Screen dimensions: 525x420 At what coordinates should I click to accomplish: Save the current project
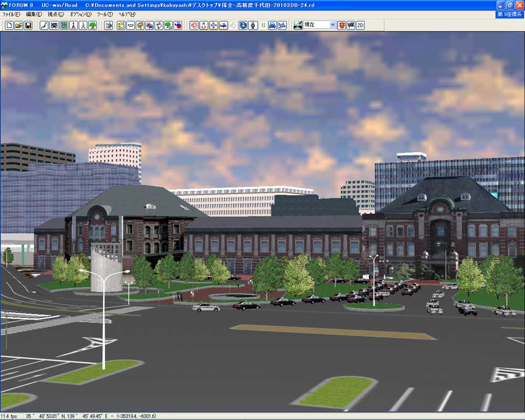(x=28, y=25)
